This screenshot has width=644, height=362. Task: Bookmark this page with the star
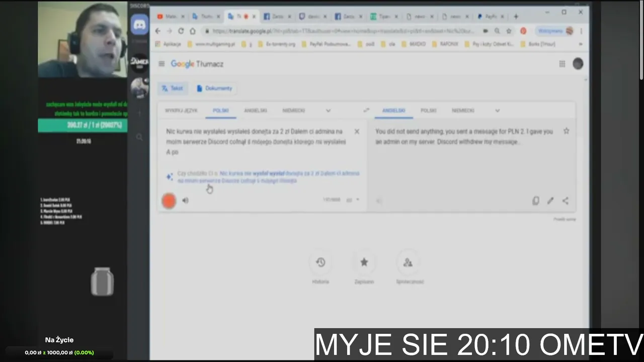[x=509, y=31]
